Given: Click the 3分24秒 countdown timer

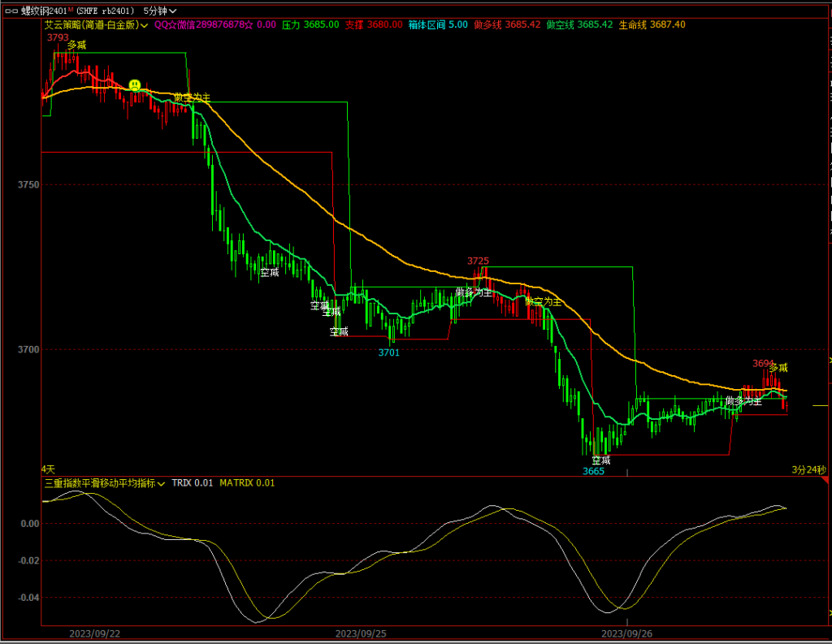Looking at the screenshot, I should pos(809,469).
